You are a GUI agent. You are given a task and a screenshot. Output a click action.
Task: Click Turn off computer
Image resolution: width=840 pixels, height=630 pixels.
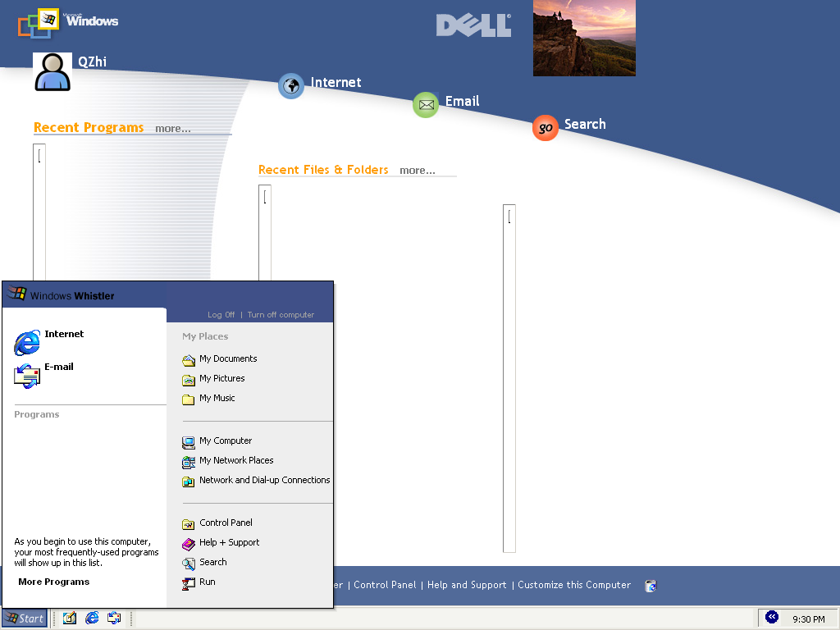pyautogui.click(x=281, y=314)
